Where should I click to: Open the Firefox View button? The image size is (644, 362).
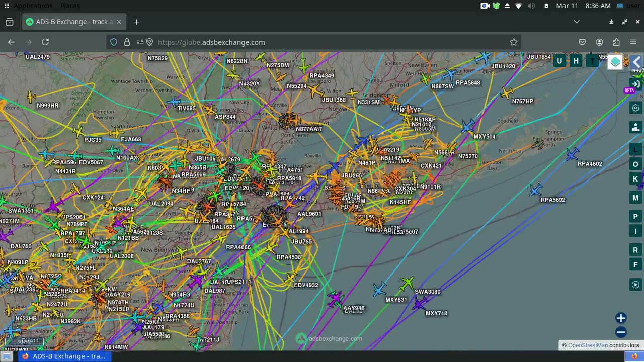pyautogui.click(x=9, y=22)
